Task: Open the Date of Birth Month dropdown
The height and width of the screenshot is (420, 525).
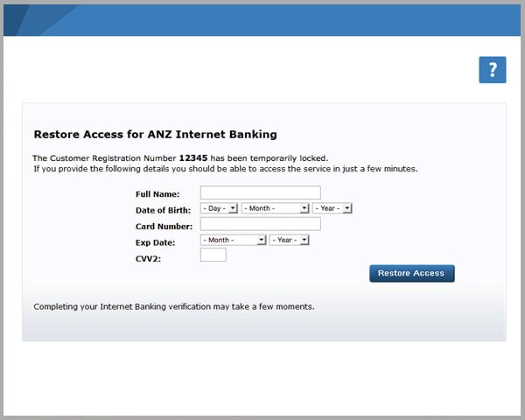Action: click(275, 208)
